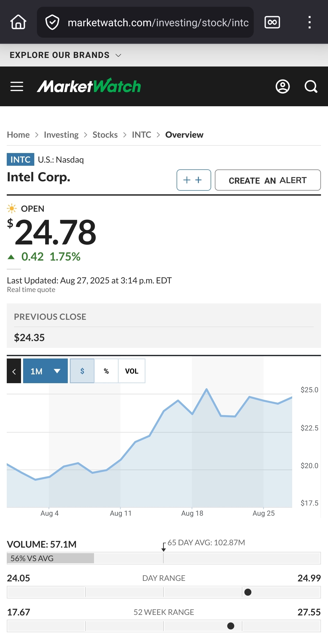Collapse chart panel with left chevron
The image size is (328, 644).
pos(14,371)
